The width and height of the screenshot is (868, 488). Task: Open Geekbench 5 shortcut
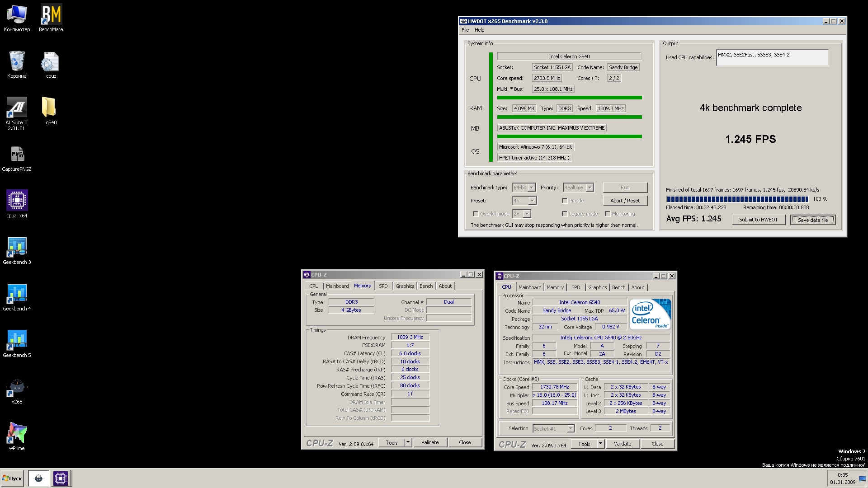click(17, 344)
